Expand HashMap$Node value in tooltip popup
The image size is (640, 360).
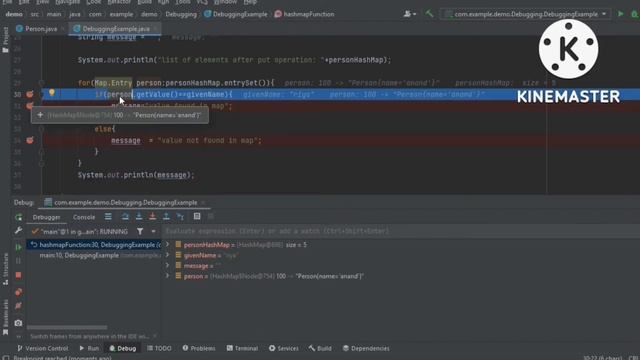click(x=40, y=115)
